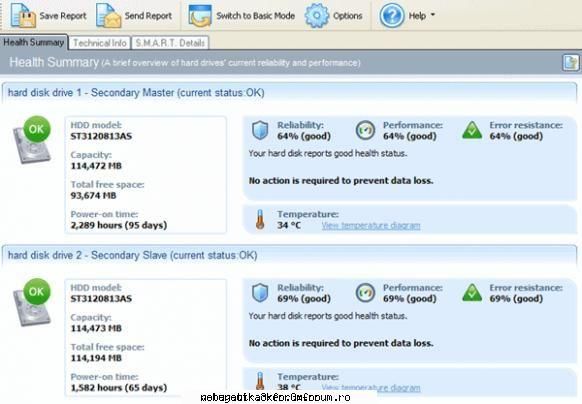Click drive 2 Error resistance triangle icon

pos(472,293)
